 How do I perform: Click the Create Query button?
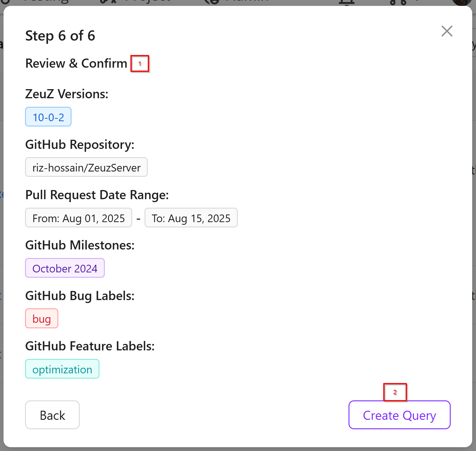[399, 415]
